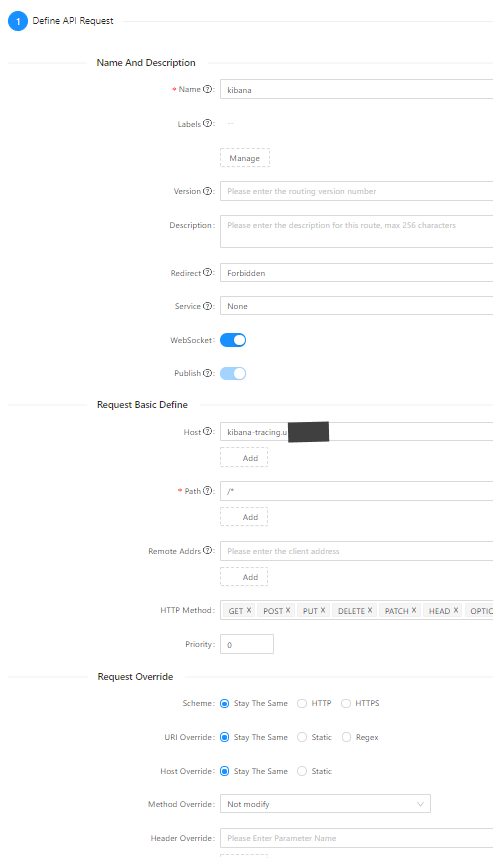
Task: Remove the PATCH method tag
Action: coord(414,610)
